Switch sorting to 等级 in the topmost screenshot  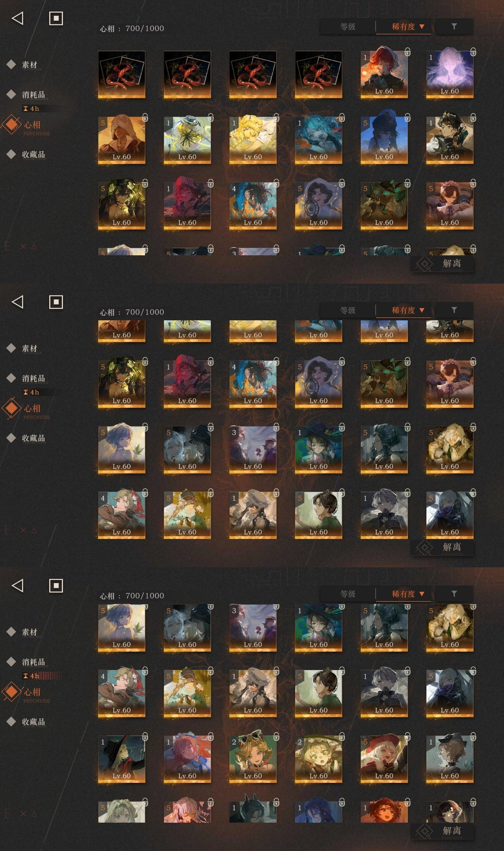(x=348, y=26)
